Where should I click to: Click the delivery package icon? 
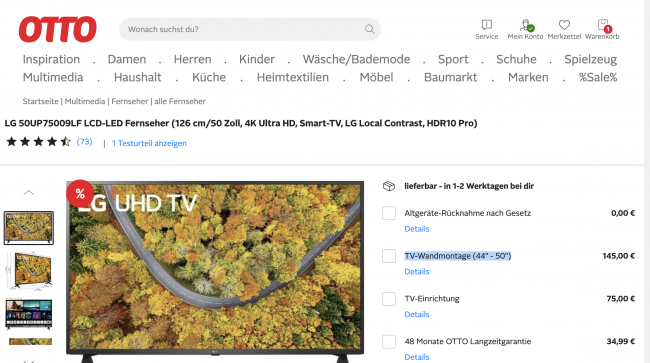[389, 186]
